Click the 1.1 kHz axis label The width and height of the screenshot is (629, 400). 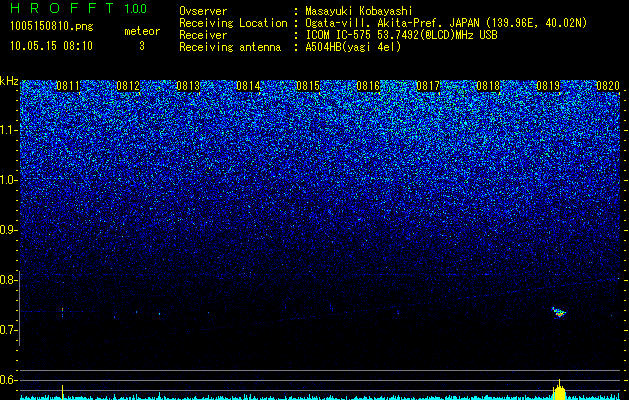click(9, 130)
